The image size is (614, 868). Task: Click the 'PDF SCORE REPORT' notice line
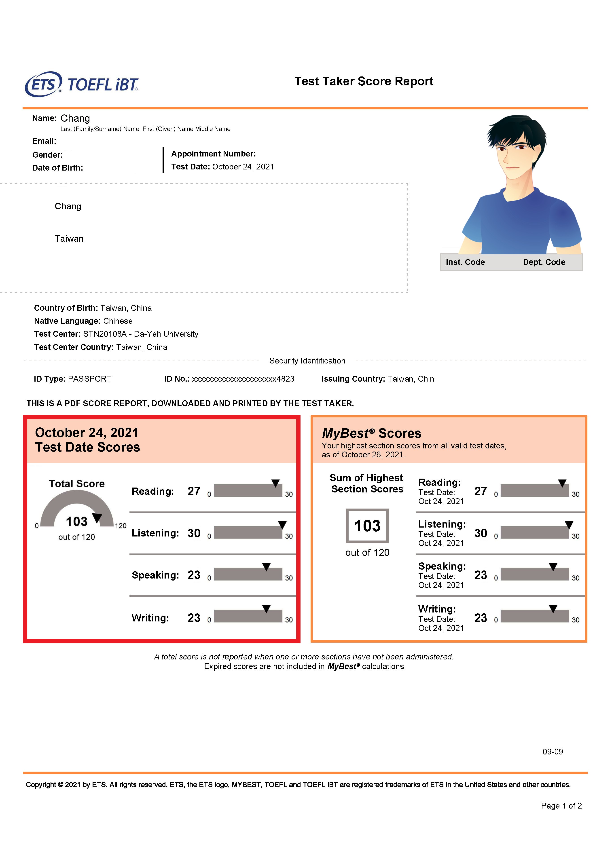click(190, 403)
